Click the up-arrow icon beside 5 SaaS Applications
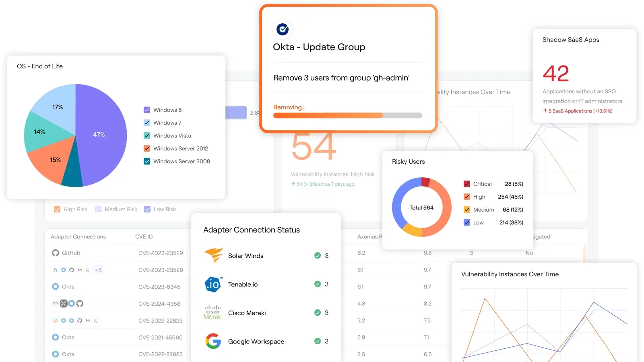The height and width of the screenshot is (362, 644). click(x=545, y=111)
